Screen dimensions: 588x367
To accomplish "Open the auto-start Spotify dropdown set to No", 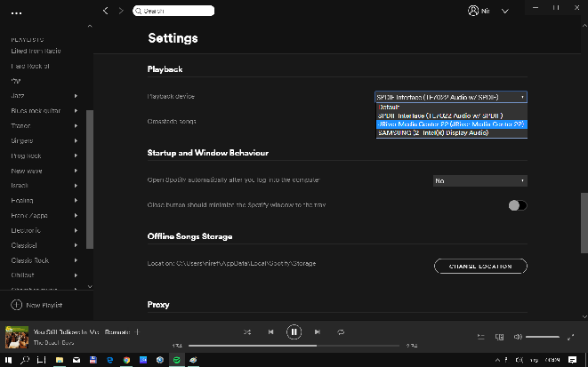I will [x=480, y=181].
